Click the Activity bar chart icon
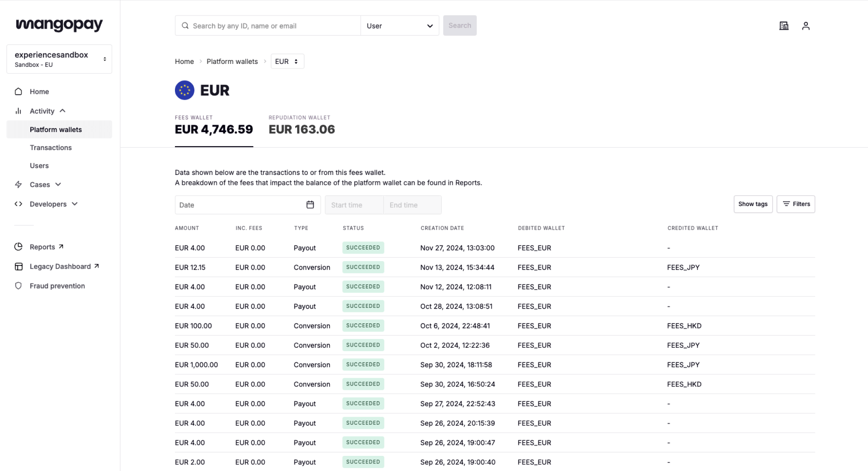868x471 pixels. pyautogui.click(x=19, y=111)
